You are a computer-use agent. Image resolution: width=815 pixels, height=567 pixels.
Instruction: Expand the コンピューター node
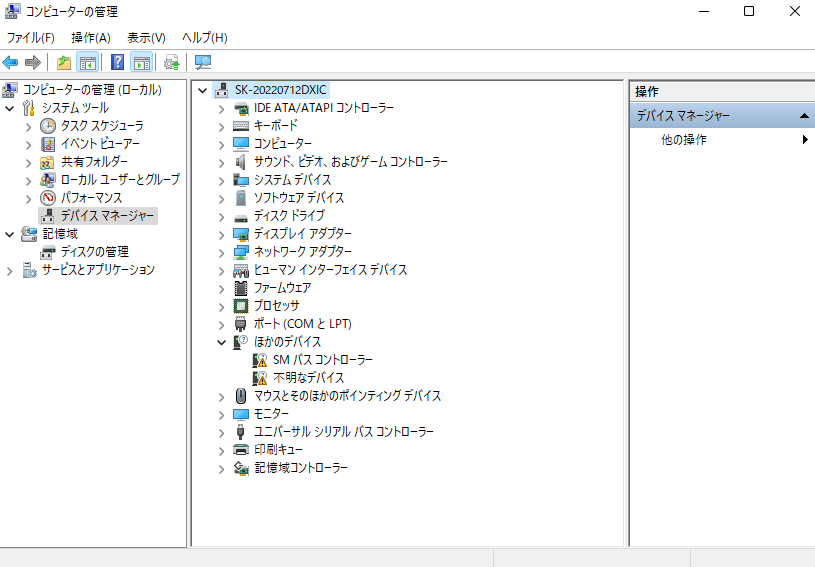pyautogui.click(x=221, y=144)
